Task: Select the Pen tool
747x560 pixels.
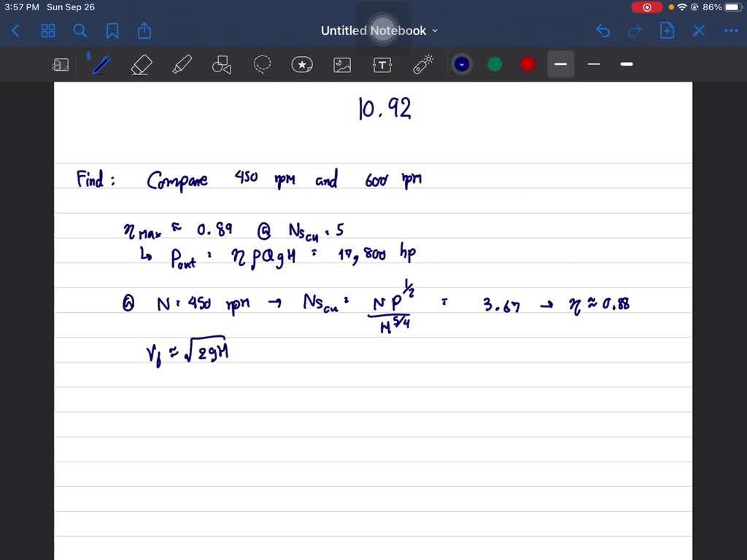Action: 101,64
